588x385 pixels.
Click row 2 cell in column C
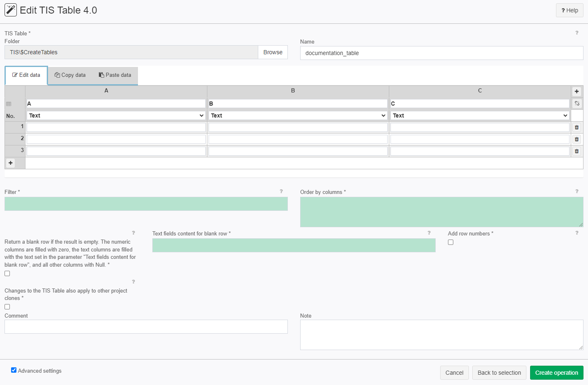pos(480,139)
